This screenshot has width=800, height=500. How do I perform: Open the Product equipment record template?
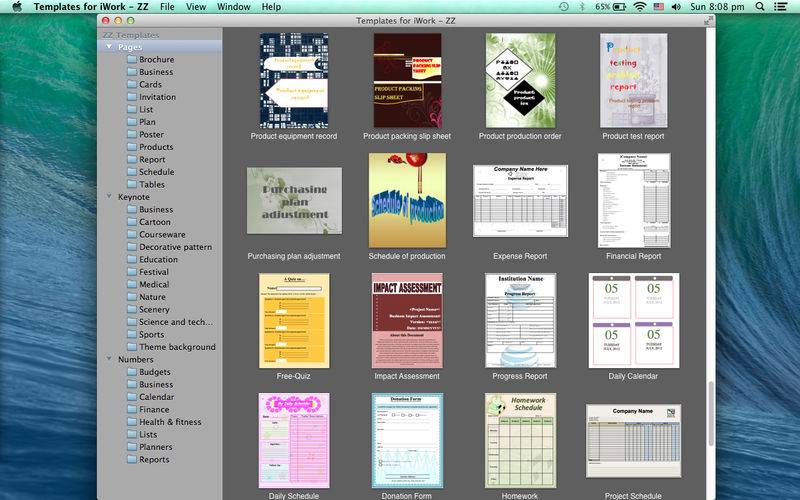(x=294, y=81)
